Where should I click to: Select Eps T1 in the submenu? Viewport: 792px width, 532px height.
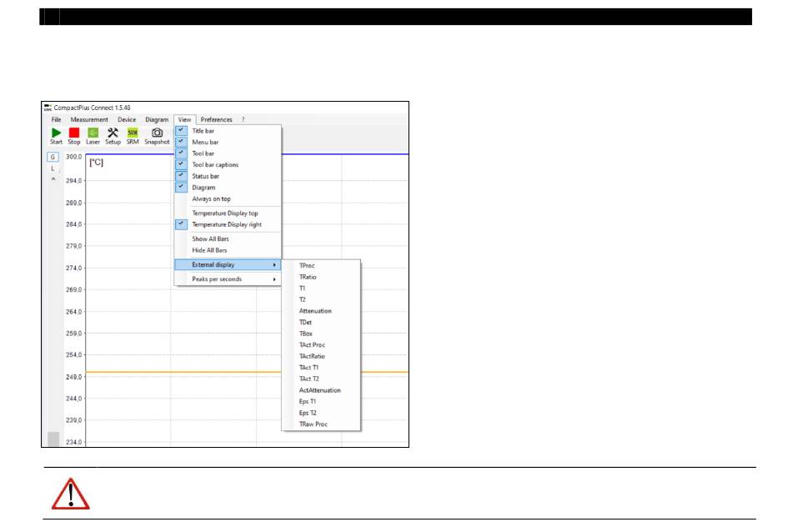(321, 402)
